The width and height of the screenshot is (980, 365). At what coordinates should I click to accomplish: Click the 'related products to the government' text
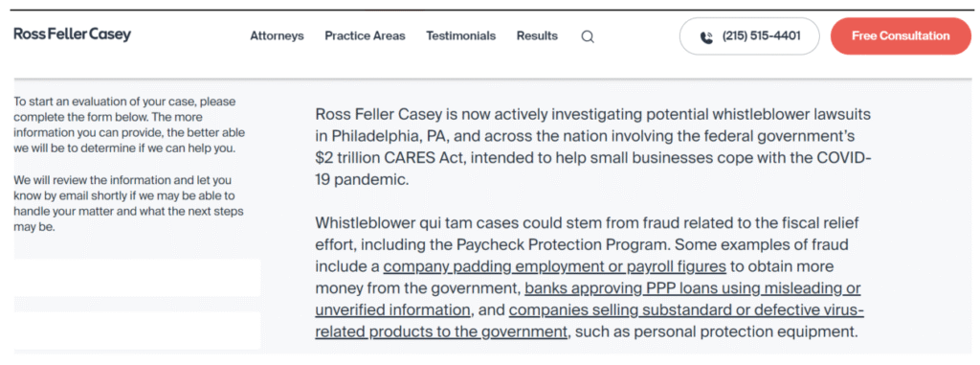[x=441, y=331]
